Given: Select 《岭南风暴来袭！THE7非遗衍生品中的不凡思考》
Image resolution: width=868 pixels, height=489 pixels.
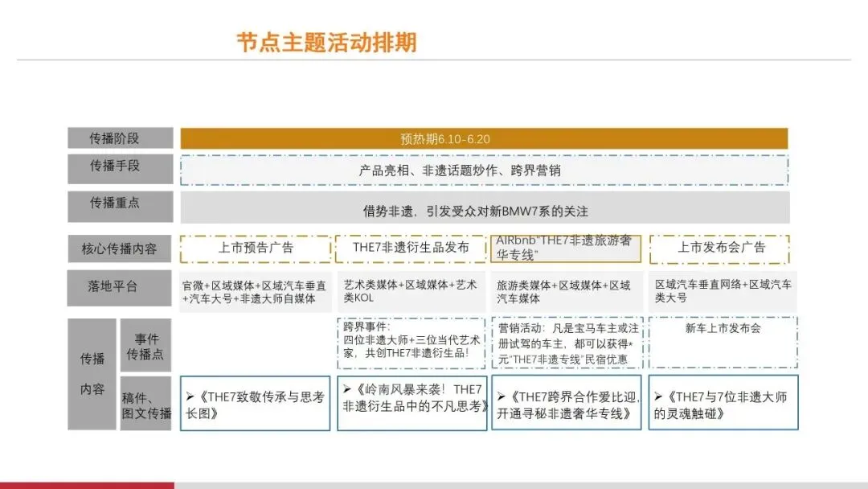Looking at the screenshot, I should coord(411,402).
